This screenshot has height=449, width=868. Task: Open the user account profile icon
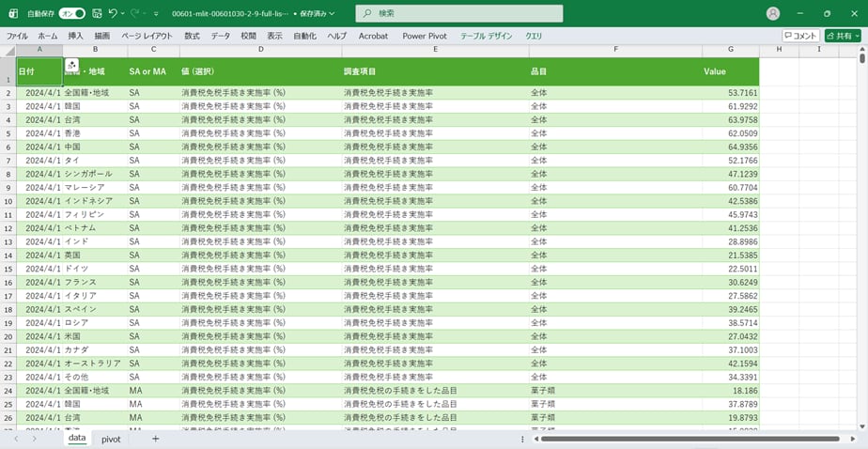pos(773,13)
